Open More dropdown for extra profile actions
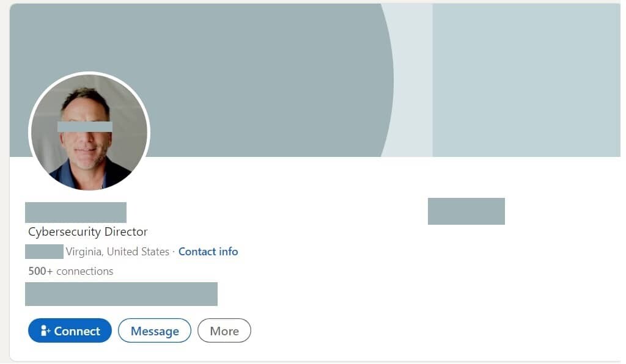This screenshot has height=364, width=626. pyautogui.click(x=224, y=330)
